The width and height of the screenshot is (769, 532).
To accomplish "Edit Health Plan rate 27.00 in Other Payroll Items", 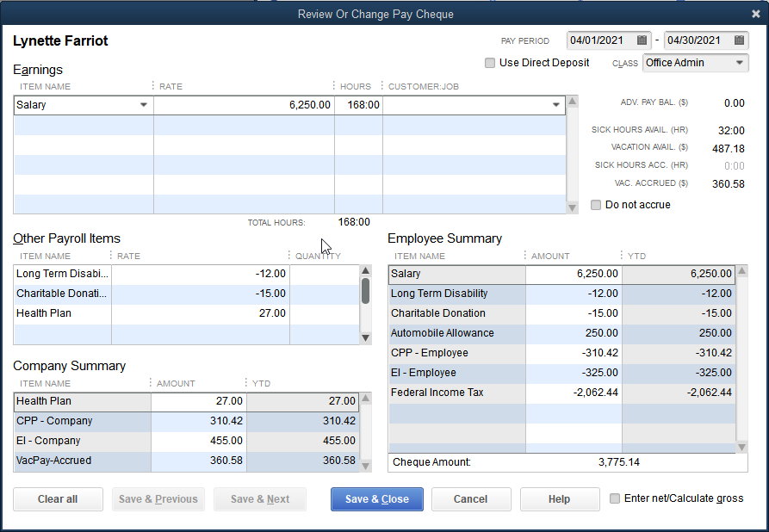I will click(x=201, y=313).
